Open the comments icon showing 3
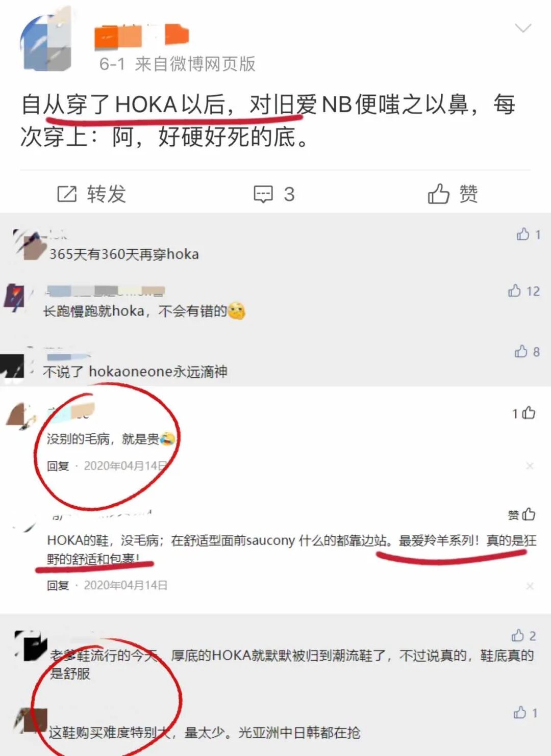 263,194
